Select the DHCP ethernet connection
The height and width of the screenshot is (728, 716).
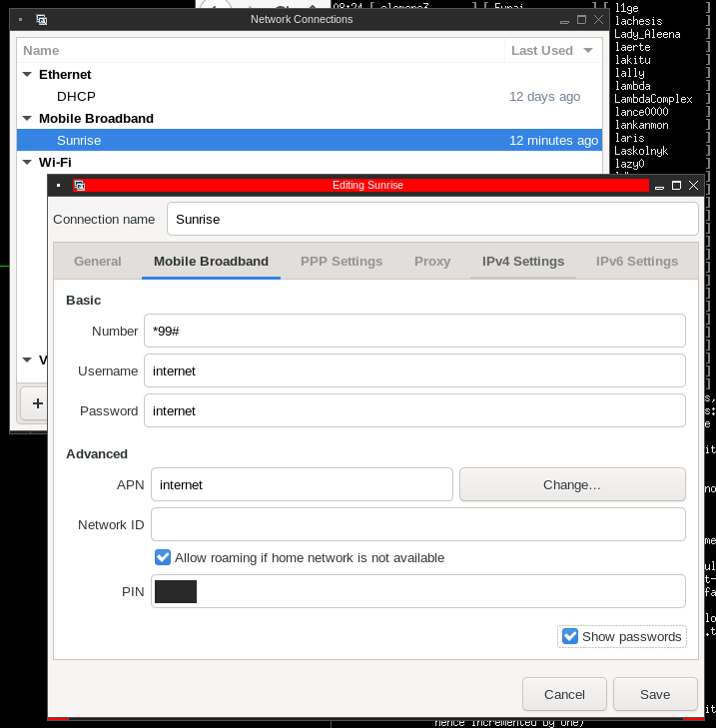[x=310, y=97]
